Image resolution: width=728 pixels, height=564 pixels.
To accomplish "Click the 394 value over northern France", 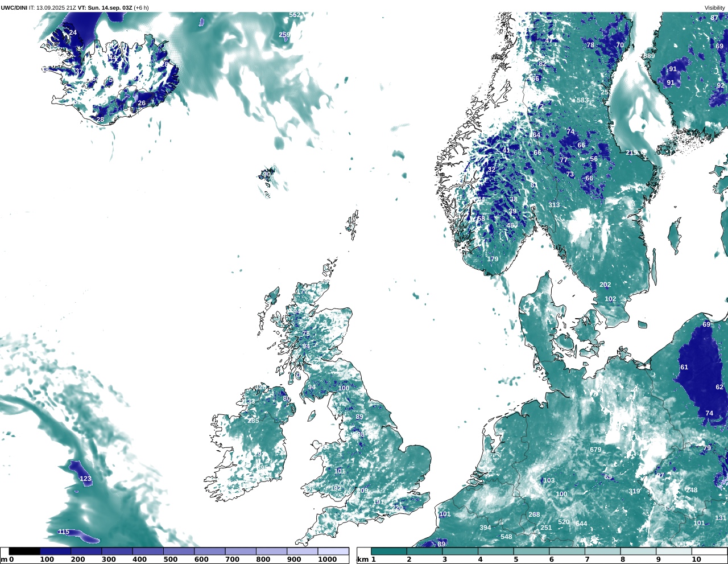I will [x=485, y=528].
